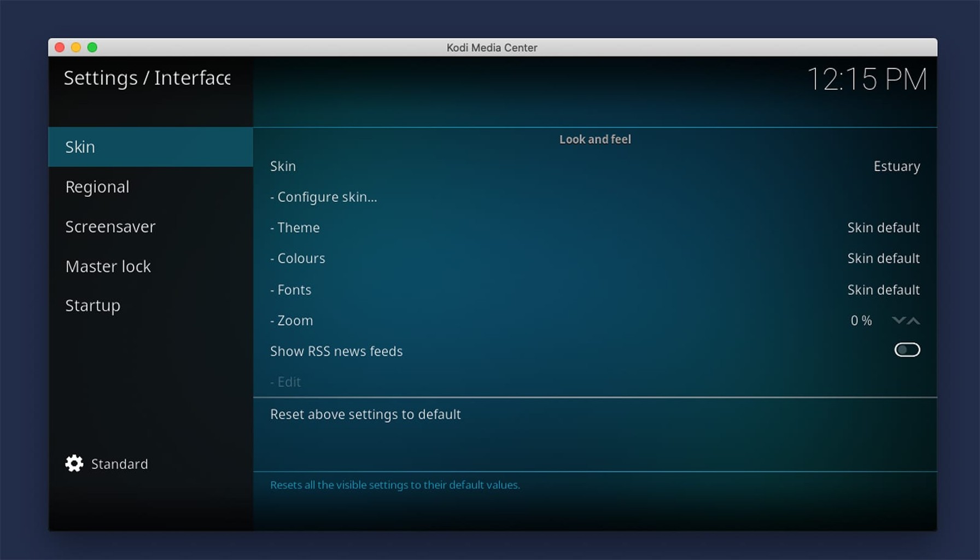This screenshot has height=560, width=980.
Task: Click Reset above settings to default
Action: [x=595, y=415]
